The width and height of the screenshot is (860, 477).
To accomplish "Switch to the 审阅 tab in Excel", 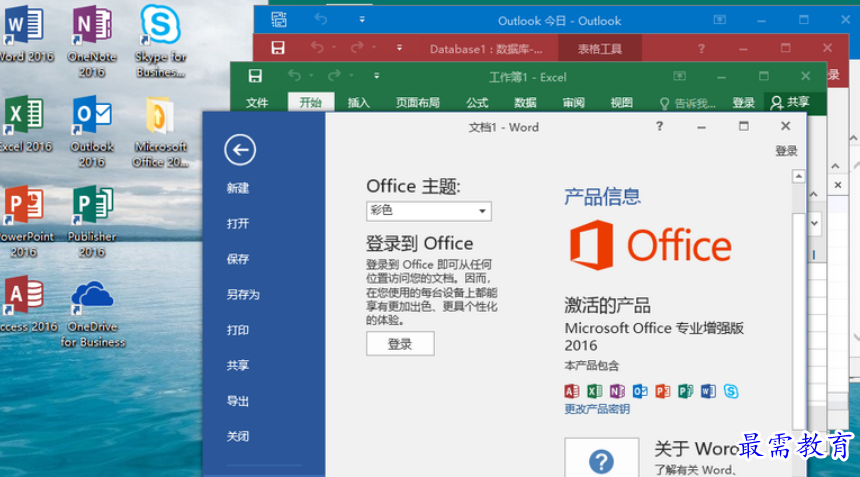I will 573,103.
